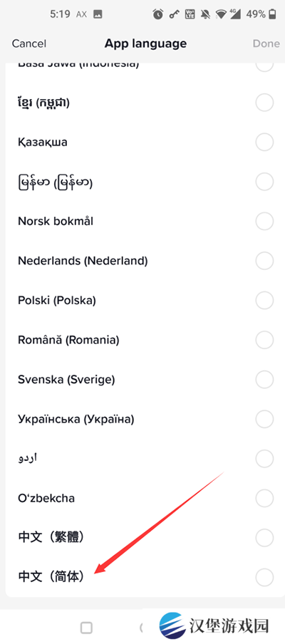The image size is (285, 644).
Task: Choose Polski (Polska) radio button
Action: [264, 300]
